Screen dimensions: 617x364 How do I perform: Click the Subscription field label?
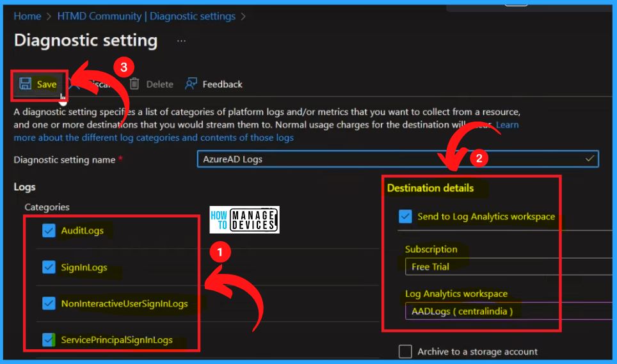pos(431,249)
